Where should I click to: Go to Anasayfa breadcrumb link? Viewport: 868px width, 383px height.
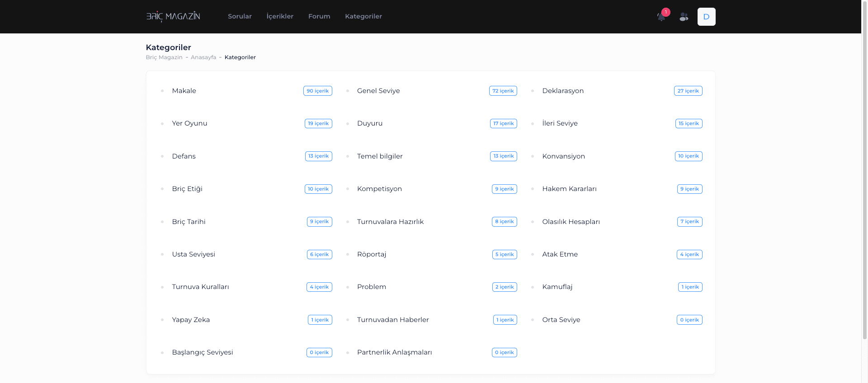tap(203, 57)
